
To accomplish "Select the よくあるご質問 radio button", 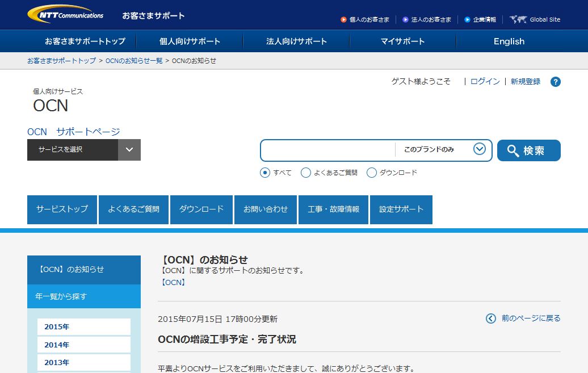I will 305,173.
